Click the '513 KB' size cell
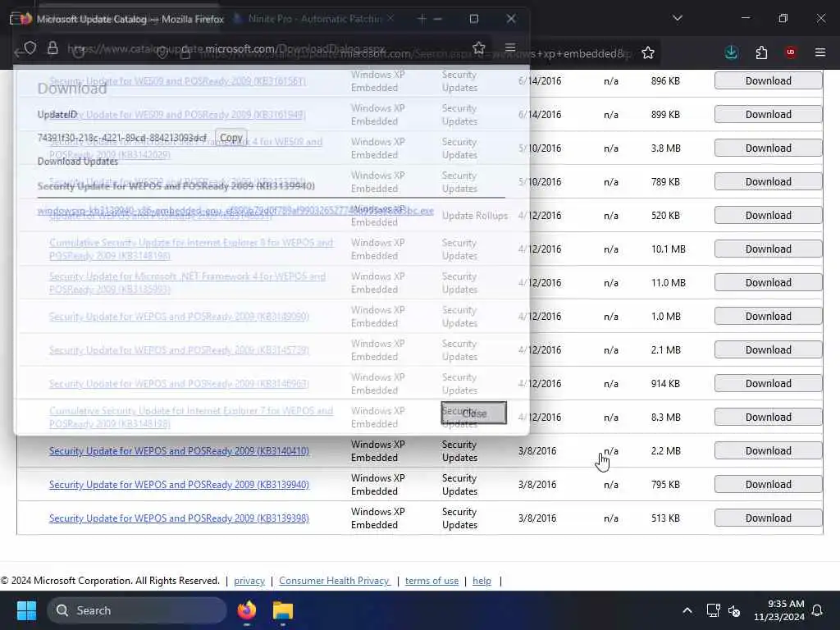The height and width of the screenshot is (630, 840). tap(665, 518)
